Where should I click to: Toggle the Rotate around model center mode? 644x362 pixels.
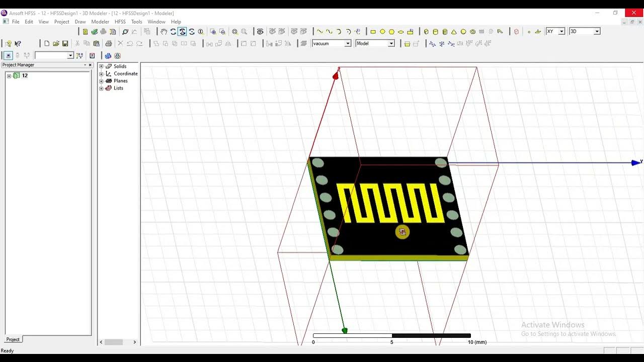tap(173, 32)
